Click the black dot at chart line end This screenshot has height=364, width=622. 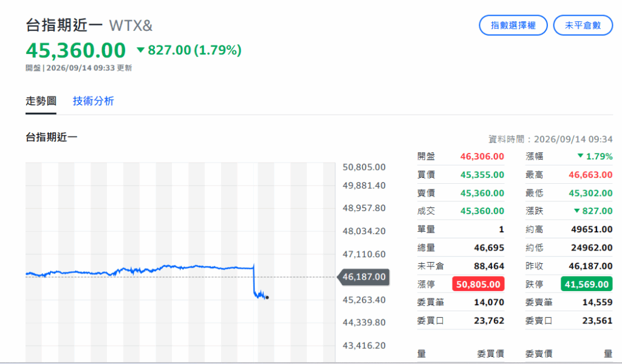click(267, 297)
